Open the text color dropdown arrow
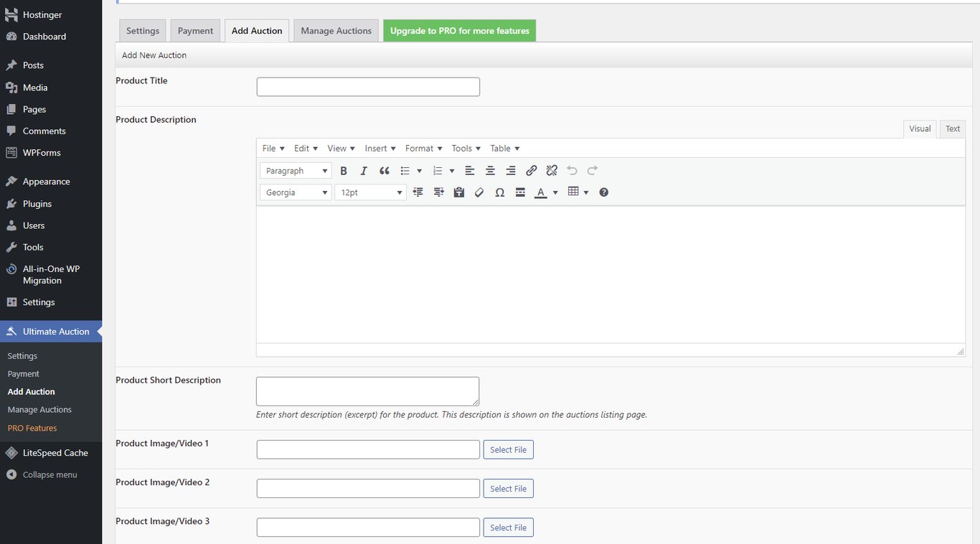This screenshot has height=544, width=980. pyautogui.click(x=555, y=192)
